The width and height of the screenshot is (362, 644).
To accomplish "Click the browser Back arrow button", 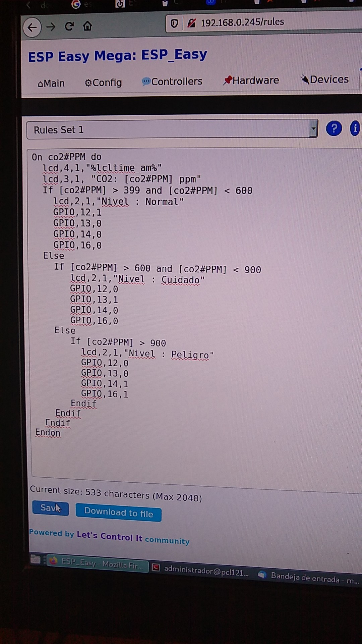I will 32,27.
